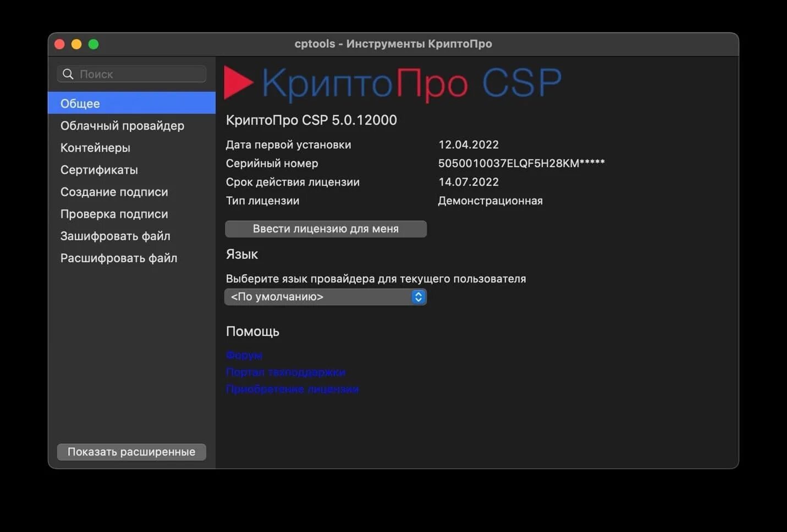
Task: Click the Серийный номер label
Action: tap(272, 163)
